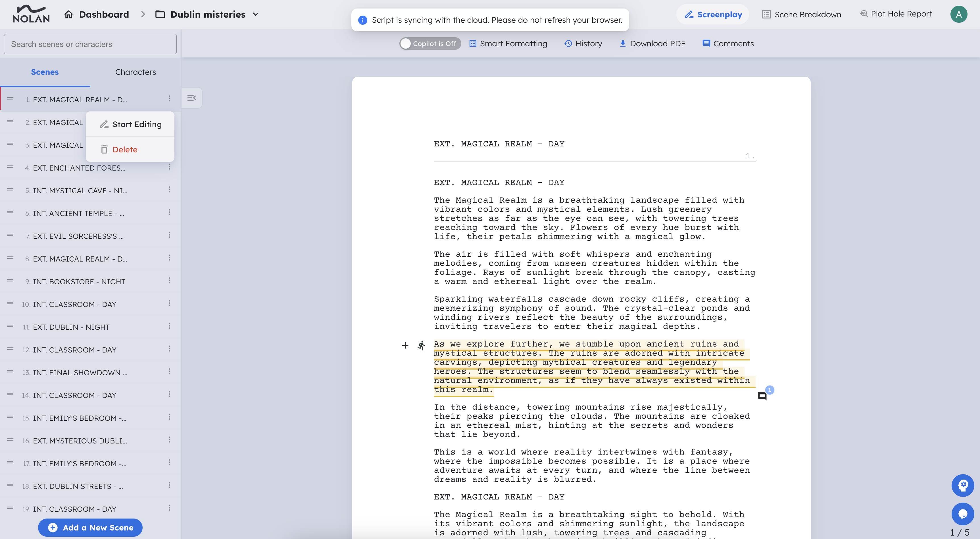Click the user avatar A icon
This screenshot has height=539, width=980.
point(958,14)
